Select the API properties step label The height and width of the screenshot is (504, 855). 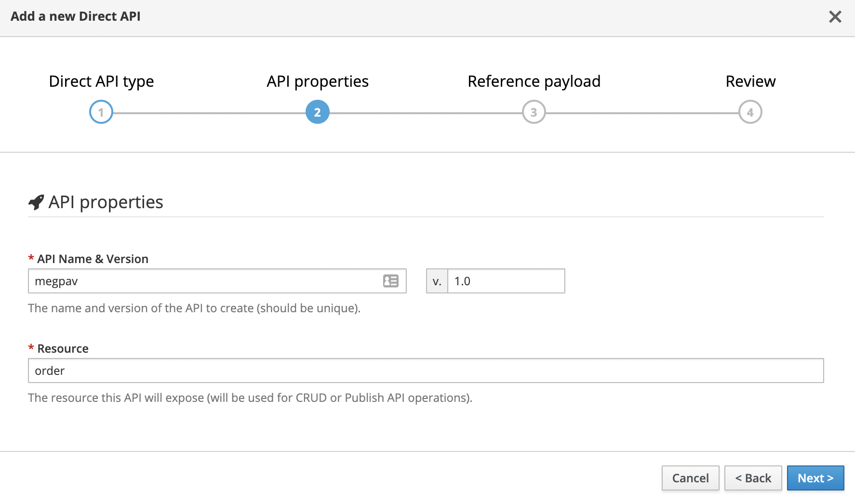tap(318, 81)
